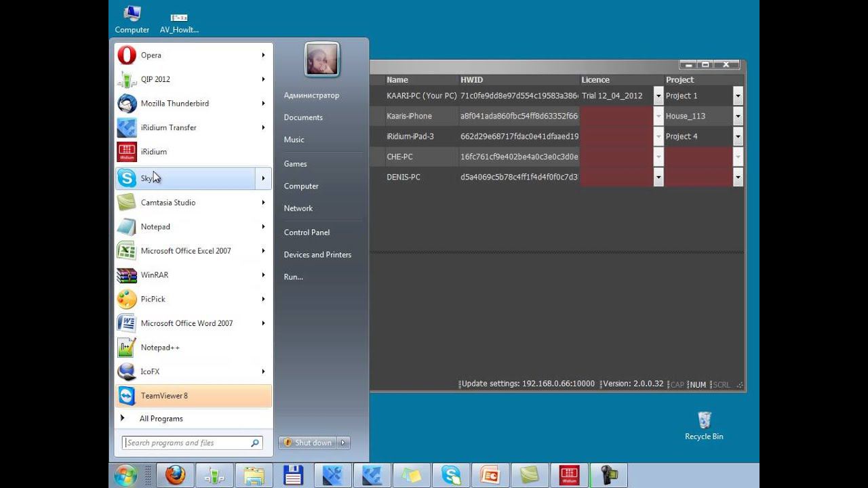Screen dimensions: 868x488
Task: Open Licence dropdown for DENIS-PC
Action: pos(658,177)
